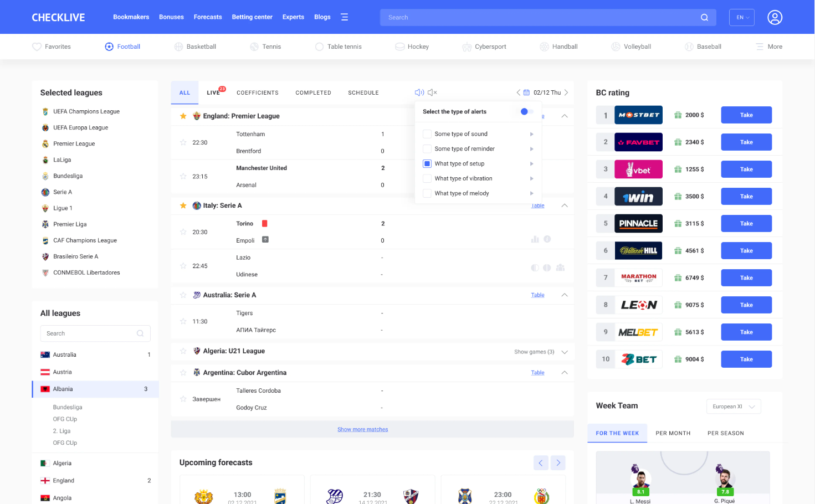
Task: Uncheck the 'What type of setup' checkbox
Action: click(x=427, y=164)
